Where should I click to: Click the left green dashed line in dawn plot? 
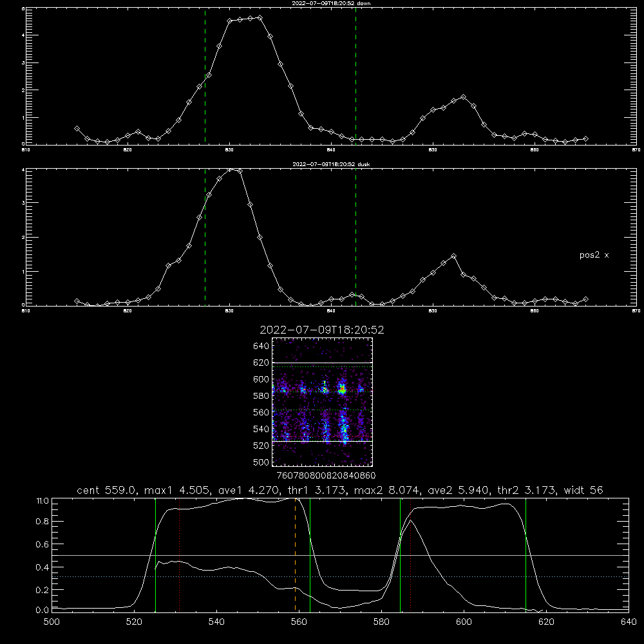pos(205,76)
